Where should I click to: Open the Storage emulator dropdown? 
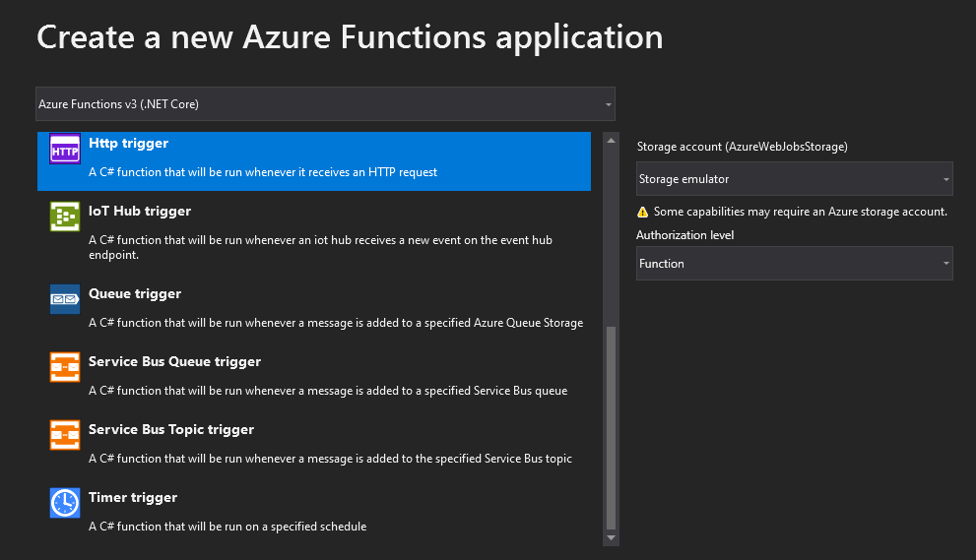pos(794,178)
